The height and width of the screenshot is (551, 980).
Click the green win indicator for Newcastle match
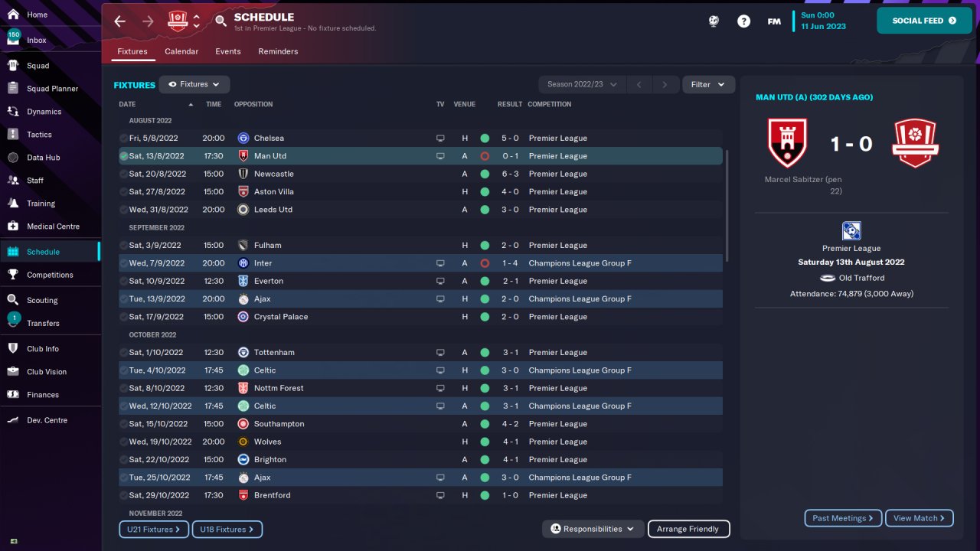coord(485,174)
